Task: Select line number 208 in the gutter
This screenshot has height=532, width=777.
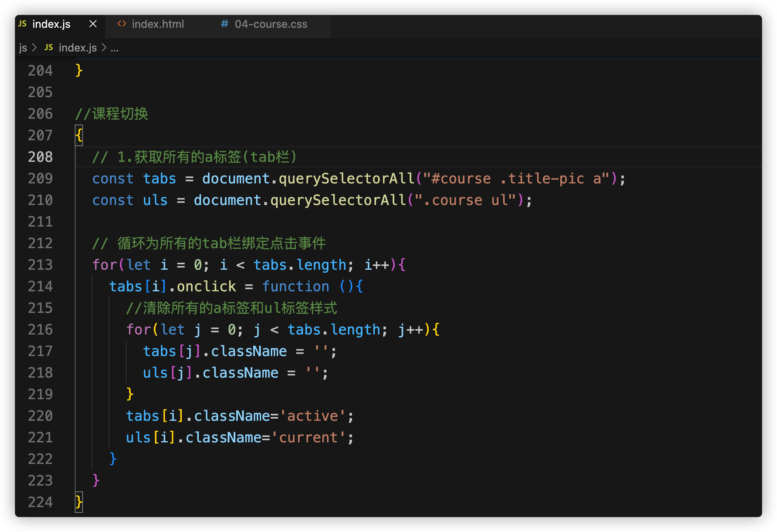Action: (x=40, y=157)
